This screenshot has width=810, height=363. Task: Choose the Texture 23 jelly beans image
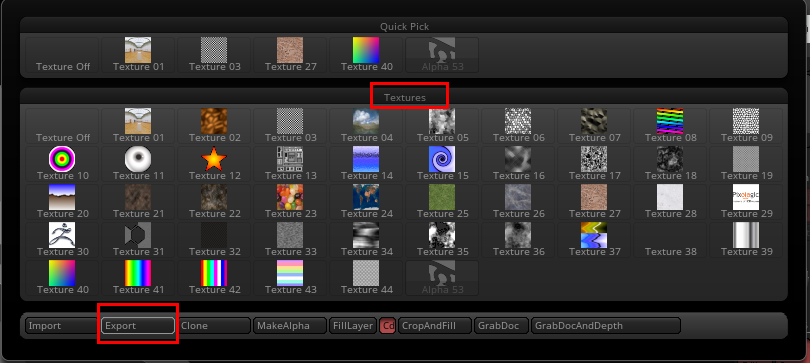(x=290, y=202)
